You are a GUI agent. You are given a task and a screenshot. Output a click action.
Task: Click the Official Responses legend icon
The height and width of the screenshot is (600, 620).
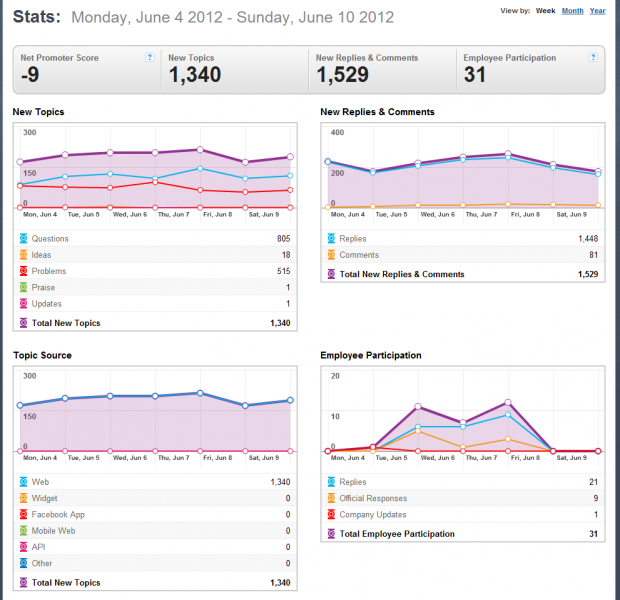click(x=331, y=498)
